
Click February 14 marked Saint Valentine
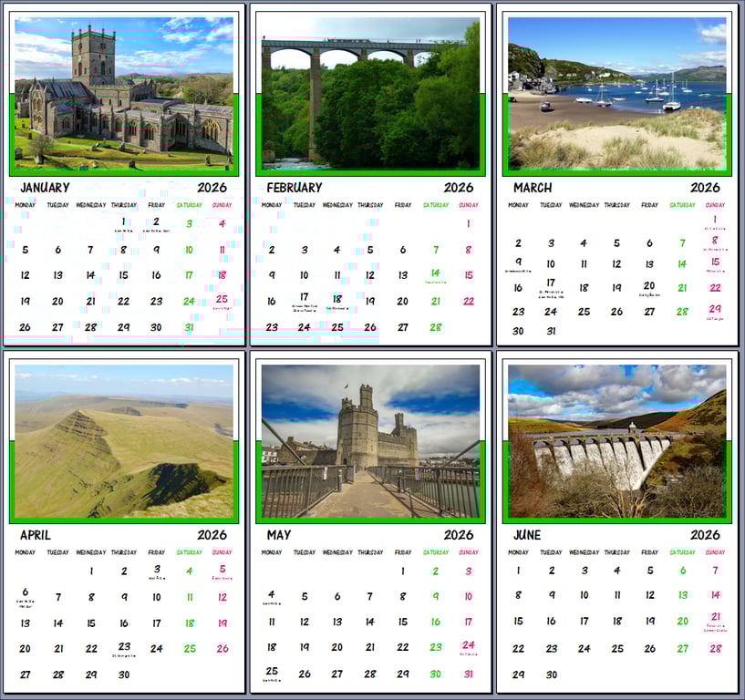(x=434, y=273)
